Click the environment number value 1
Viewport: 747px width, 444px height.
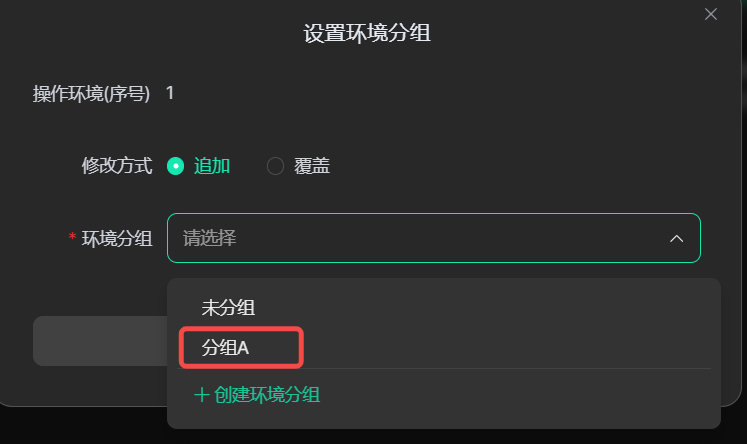tap(170, 93)
